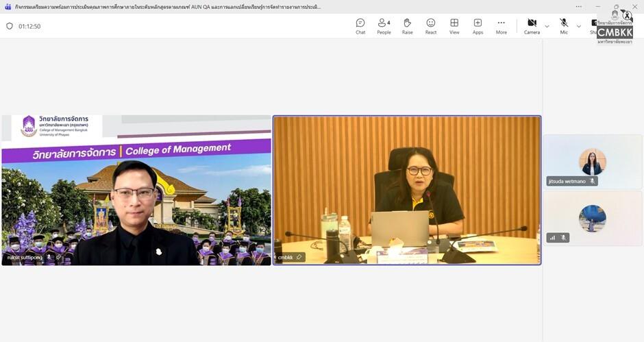Show the People participants list
Screen dimensions: 644x342
[384, 26]
